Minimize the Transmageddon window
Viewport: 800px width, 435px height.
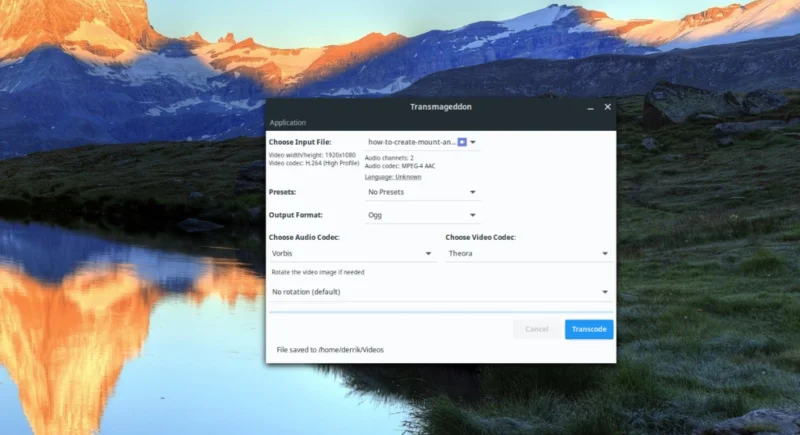tap(590, 107)
